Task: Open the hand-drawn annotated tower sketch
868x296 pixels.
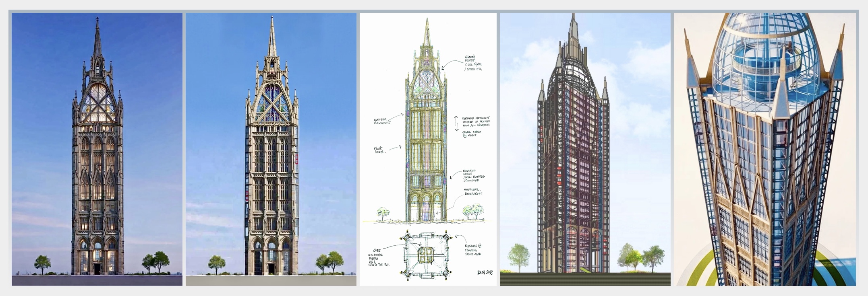Action: (428, 121)
